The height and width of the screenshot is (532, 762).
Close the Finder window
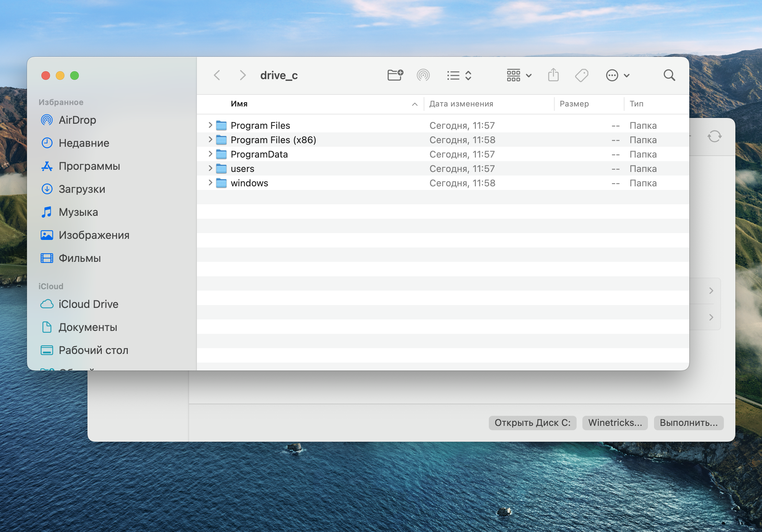pyautogui.click(x=46, y=76)
